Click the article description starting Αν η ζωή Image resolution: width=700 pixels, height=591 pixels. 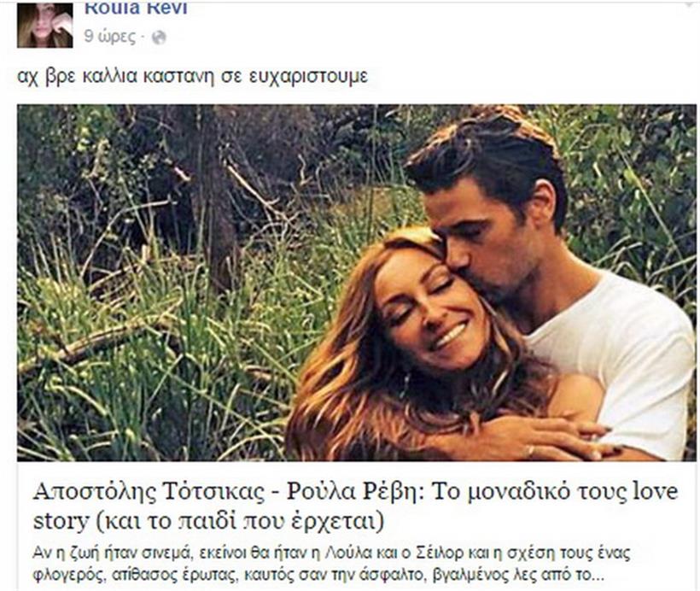pos(331,564)
